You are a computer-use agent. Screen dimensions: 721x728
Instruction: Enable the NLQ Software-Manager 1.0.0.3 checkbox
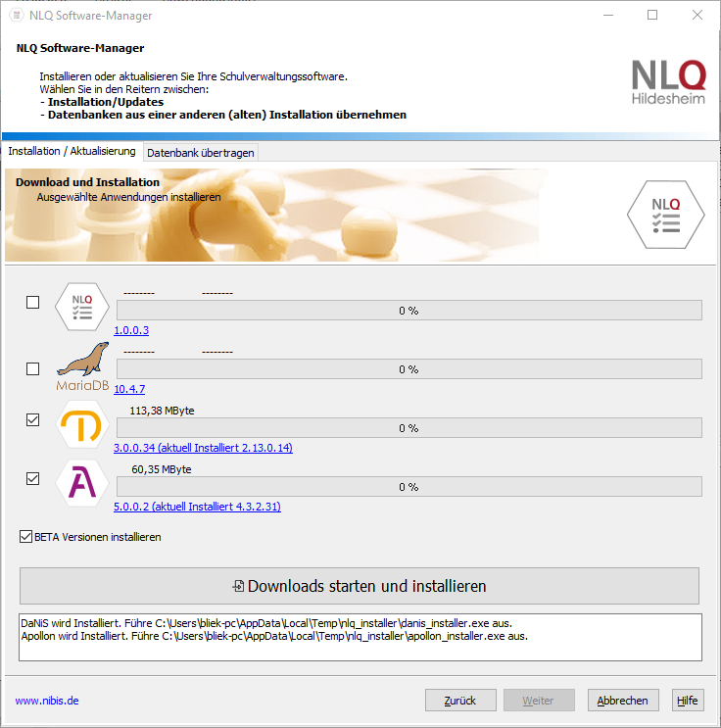coord(32,302)
